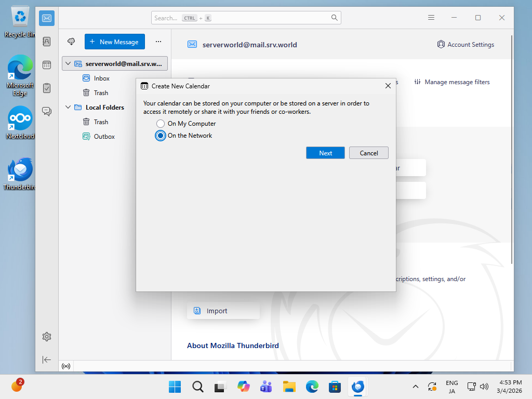The image size is (532, 399).
Task: Open the Tasks space icon
Action: (x=47, y=88)
